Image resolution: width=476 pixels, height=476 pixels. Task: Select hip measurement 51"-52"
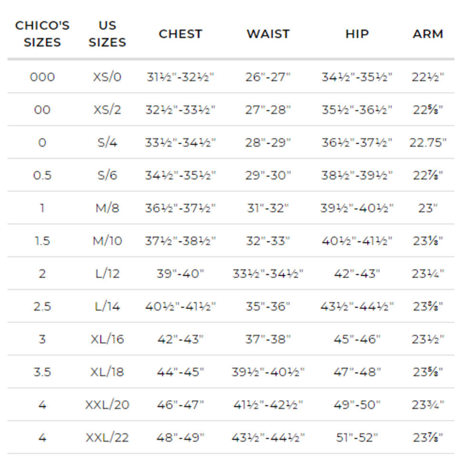[x=357, y=438]
